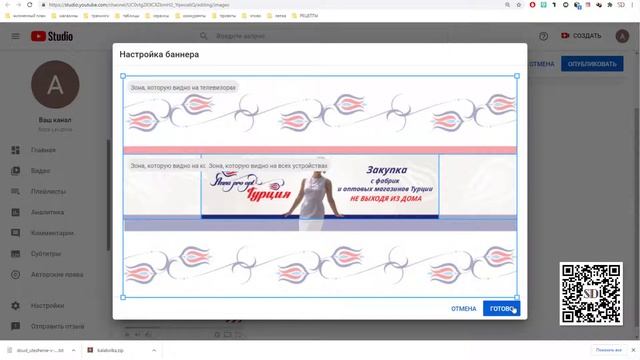Close the downloads bar

633,350
